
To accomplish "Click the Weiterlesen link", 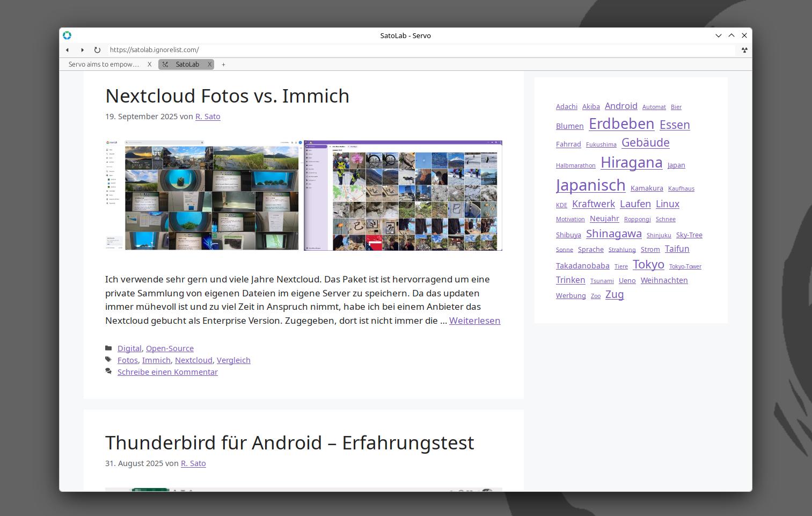I will coord(474,321).
